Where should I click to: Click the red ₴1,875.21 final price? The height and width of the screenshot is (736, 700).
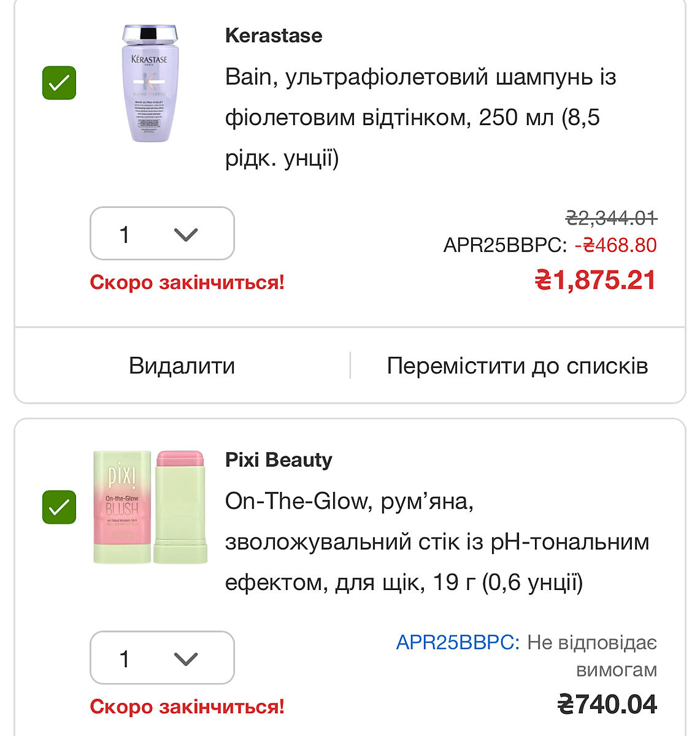[x=595, y=280]
